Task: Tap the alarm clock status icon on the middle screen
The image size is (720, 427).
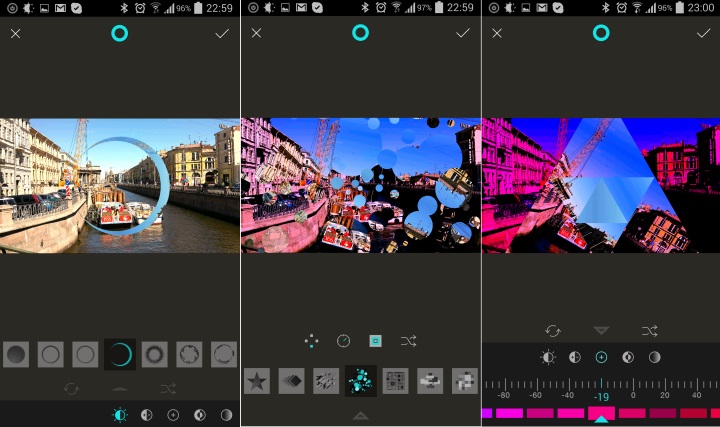Action: (381, 8)
